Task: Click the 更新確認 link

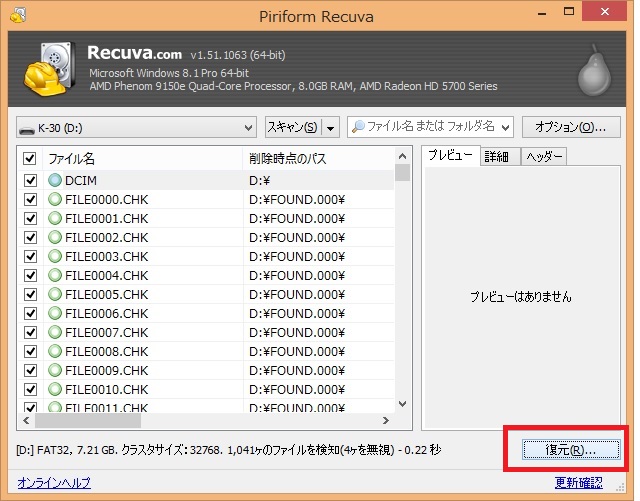Action: click(578, 483)
